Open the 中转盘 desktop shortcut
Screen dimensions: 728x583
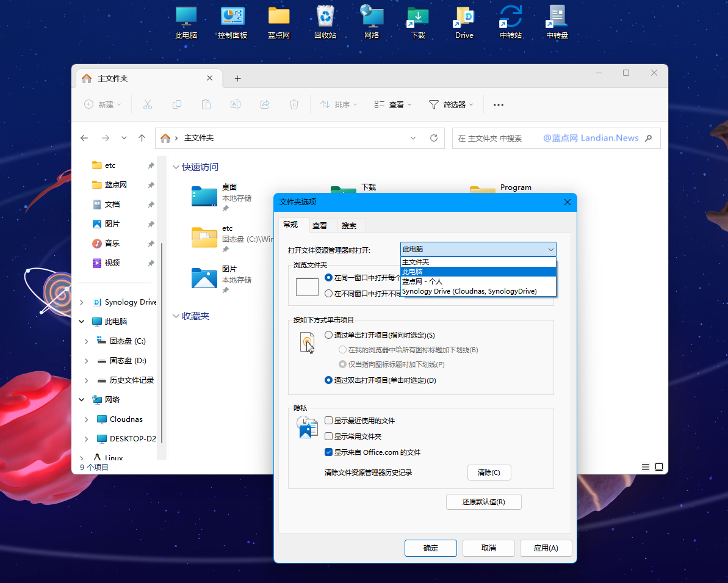tap(557, 22)
